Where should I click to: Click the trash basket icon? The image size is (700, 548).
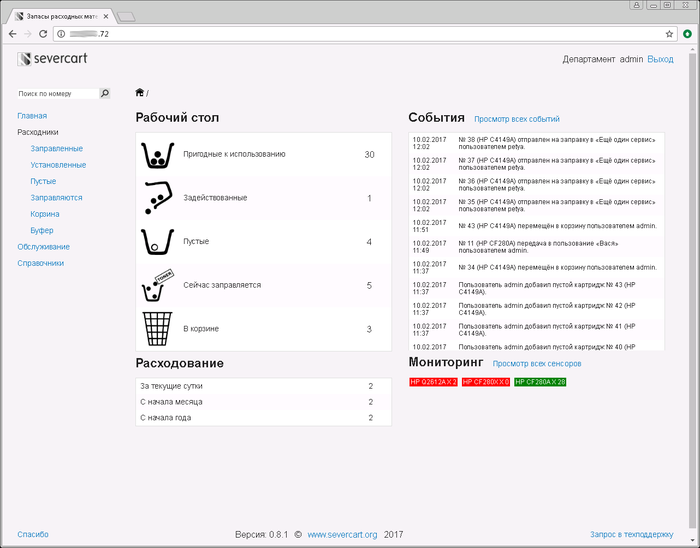155,328
